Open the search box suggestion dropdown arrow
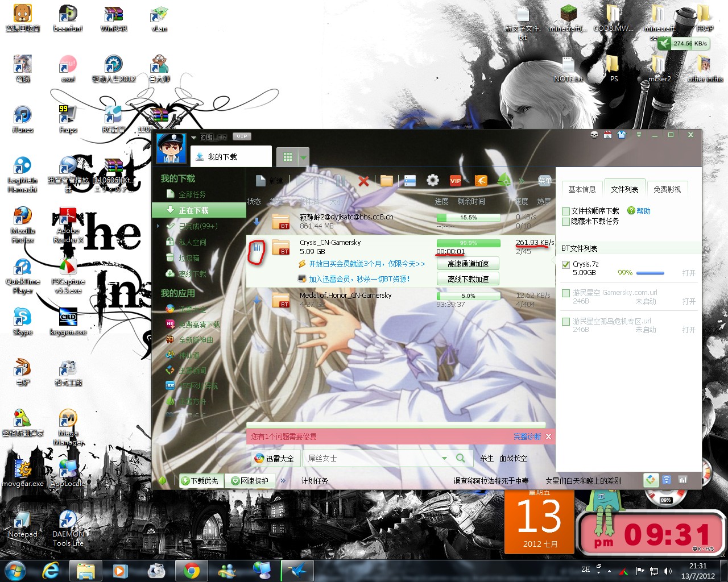The width and height of the screenshot is (728, 582). (x=444, y=458)
